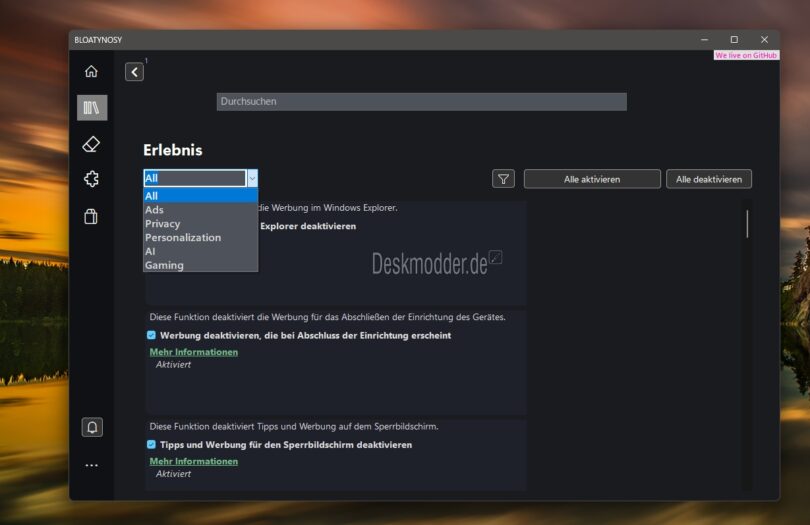Expand the category combo box arrow
The height and width of the screenshot is (525, 810).
pyautogui.click(x=252, y=178)
